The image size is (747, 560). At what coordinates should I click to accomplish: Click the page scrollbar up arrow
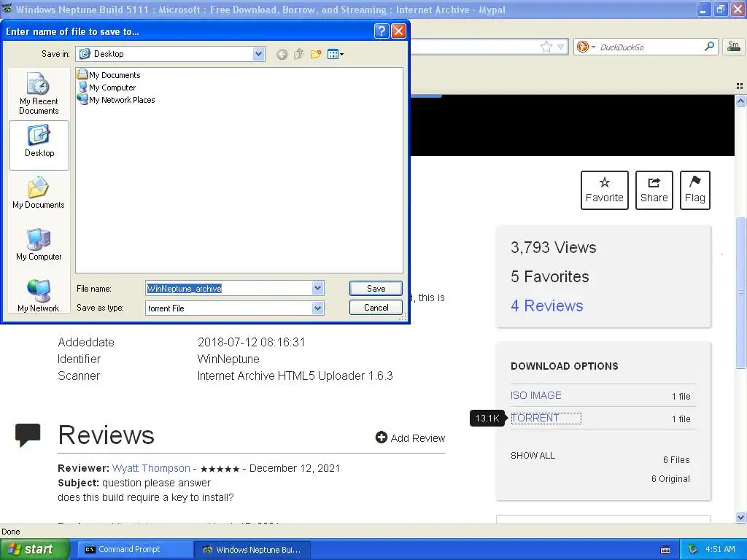click(x=740, y=101)
